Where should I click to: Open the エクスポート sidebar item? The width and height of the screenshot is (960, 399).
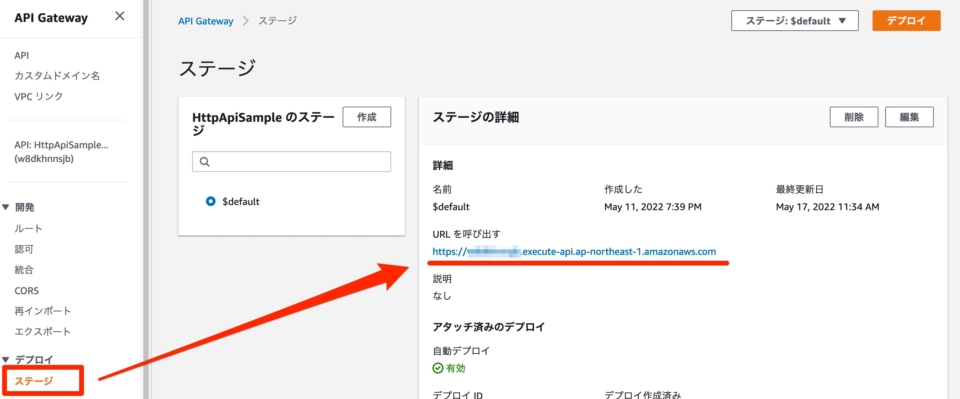point(43,332)
